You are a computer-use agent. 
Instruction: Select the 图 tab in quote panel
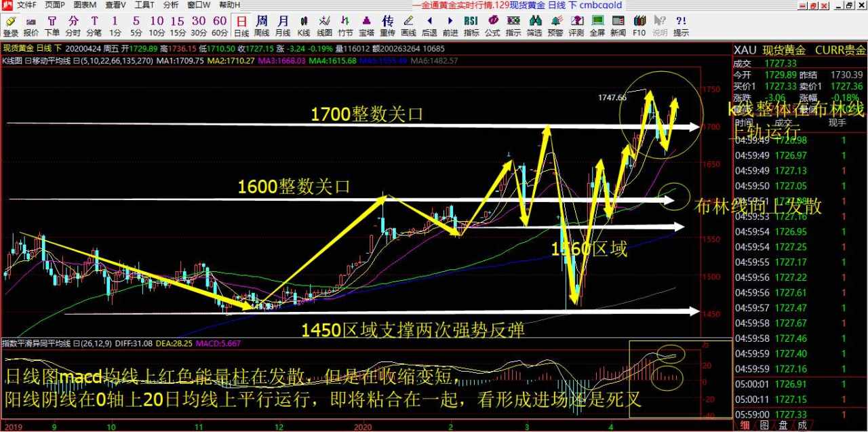764,425
